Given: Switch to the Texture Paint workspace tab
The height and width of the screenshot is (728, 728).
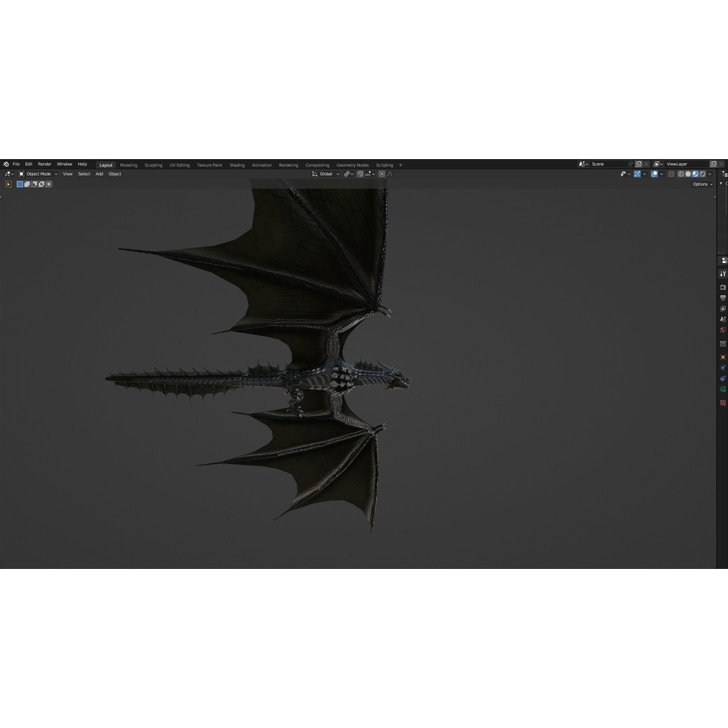Looking at the screenshot, I should (x=210, y=165).
